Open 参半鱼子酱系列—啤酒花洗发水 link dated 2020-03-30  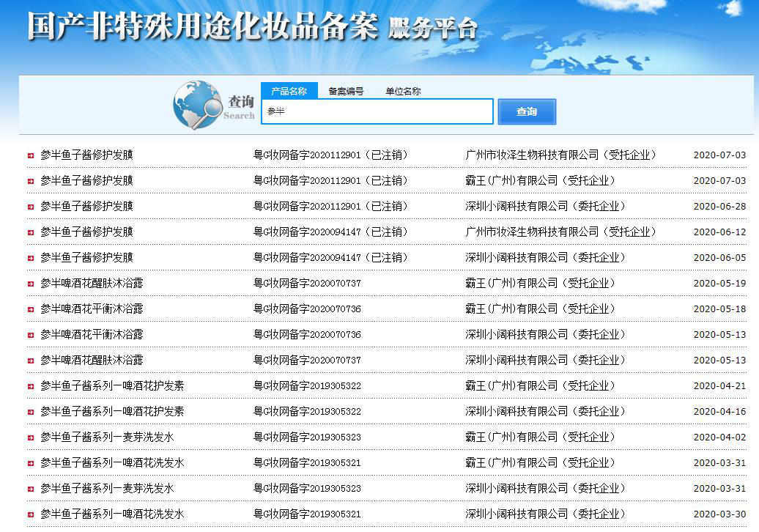pyautogui.click(x=112, y=514)
